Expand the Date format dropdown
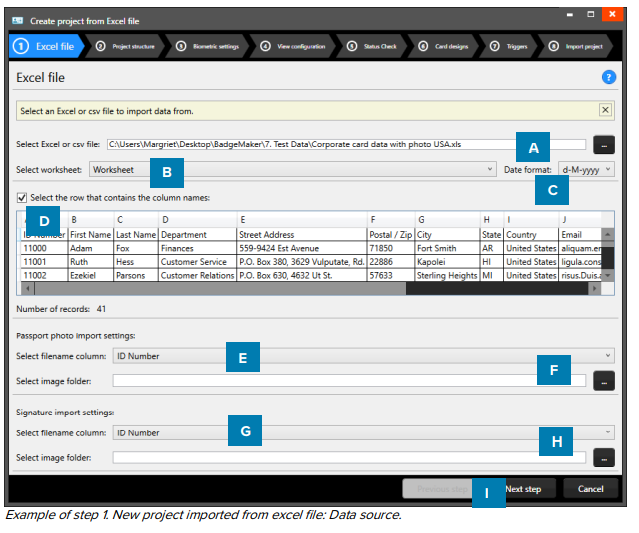 pos(587,170)
